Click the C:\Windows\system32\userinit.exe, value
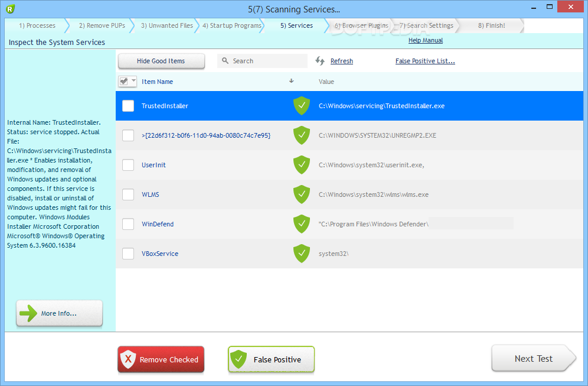 [371, 165]
